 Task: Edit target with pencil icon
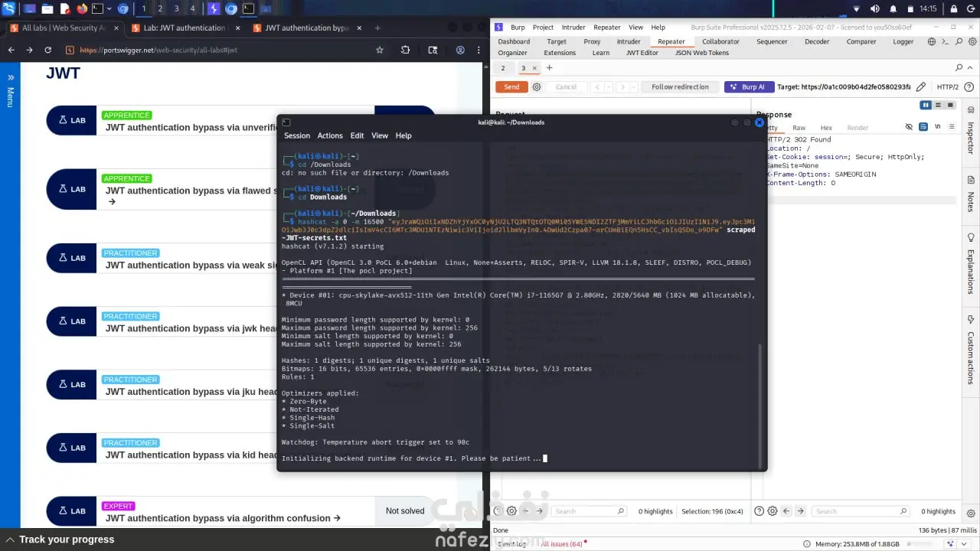(921, 86)
